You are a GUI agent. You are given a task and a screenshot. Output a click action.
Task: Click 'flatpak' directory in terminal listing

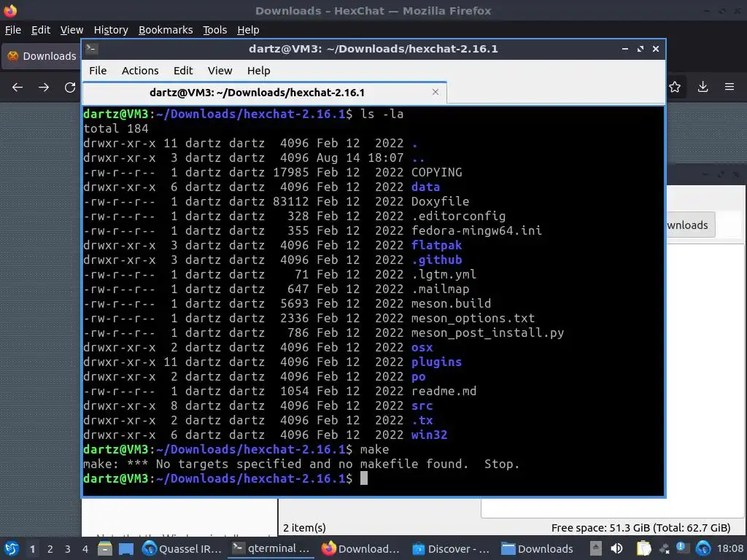tap(436, 245)
